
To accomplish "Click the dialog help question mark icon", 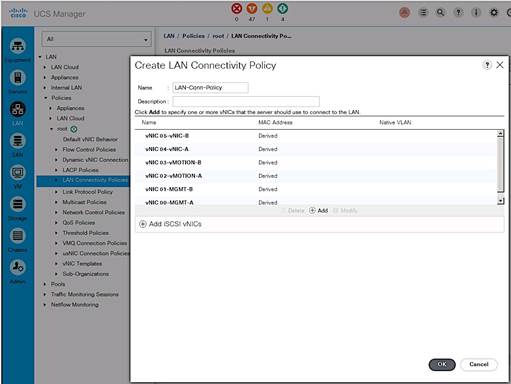I will pyautogui.click(x=487, y=65).
